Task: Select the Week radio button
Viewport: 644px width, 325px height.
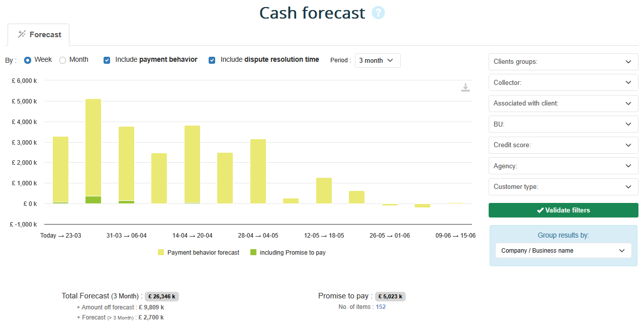Action: pos(28,60)
